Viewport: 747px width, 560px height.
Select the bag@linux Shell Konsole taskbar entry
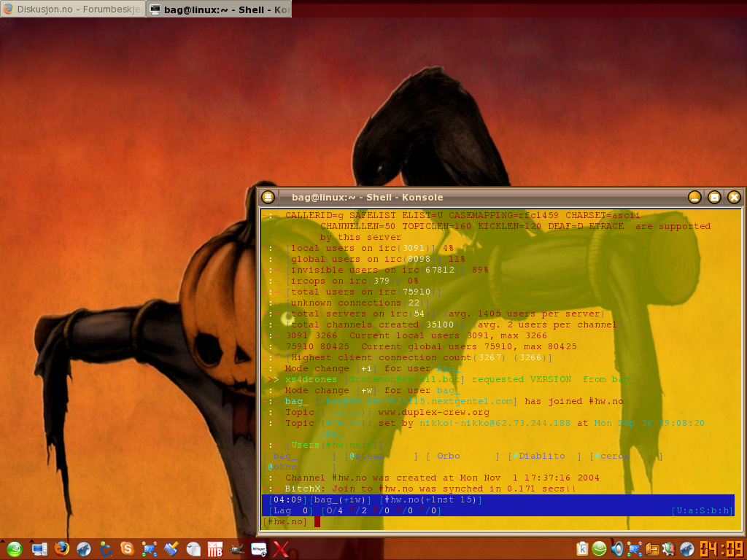[x=219, y=9]
